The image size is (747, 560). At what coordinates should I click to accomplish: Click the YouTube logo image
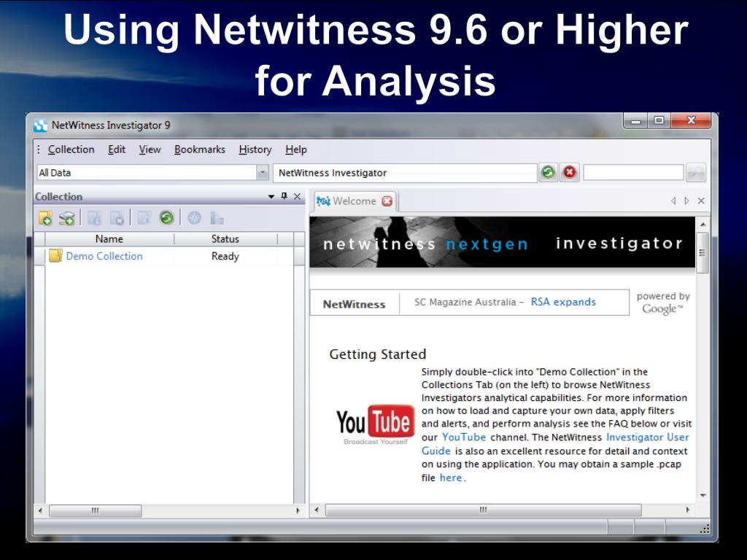tap(375, 424)
